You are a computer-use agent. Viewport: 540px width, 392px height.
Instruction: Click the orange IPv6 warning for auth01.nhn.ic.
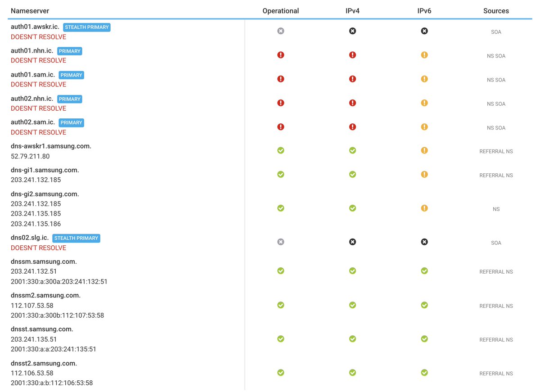click(424, 55)
